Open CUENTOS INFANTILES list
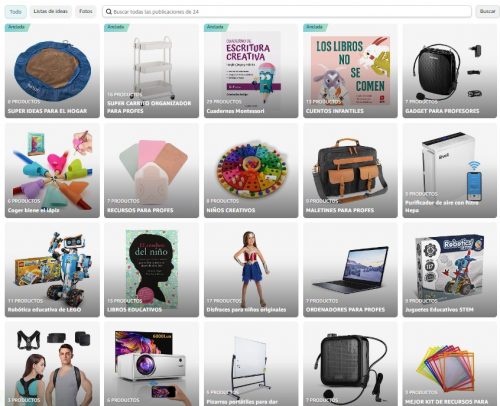 350,71
